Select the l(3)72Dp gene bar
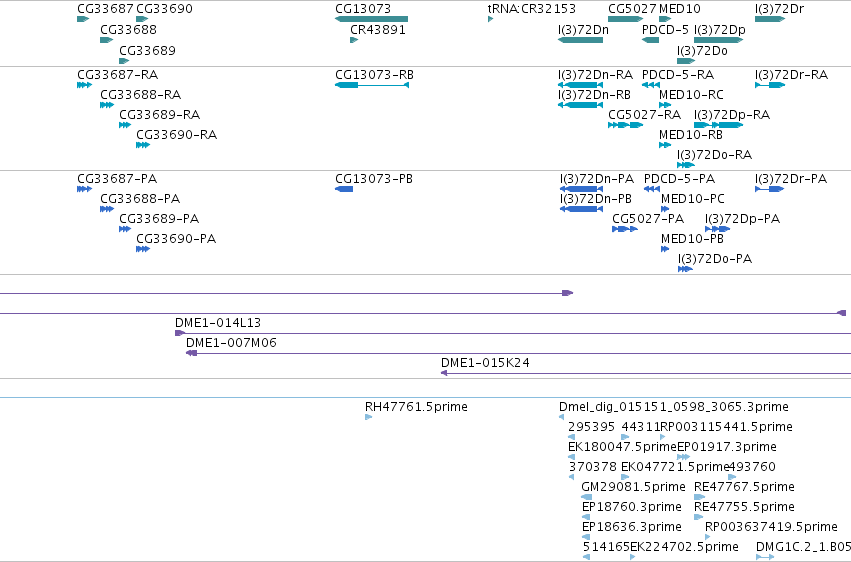 pos(719,40)
